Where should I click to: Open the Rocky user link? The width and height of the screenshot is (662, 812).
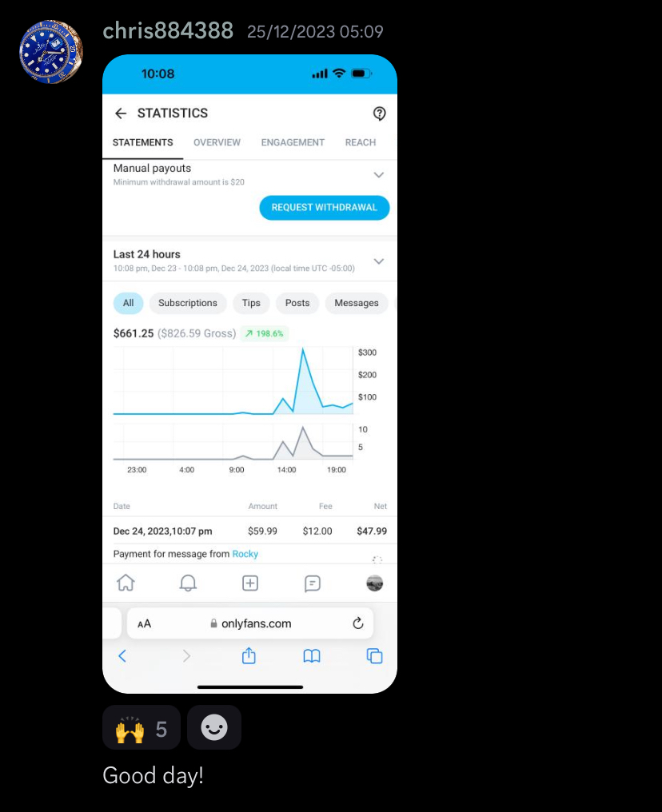point(245,554)
